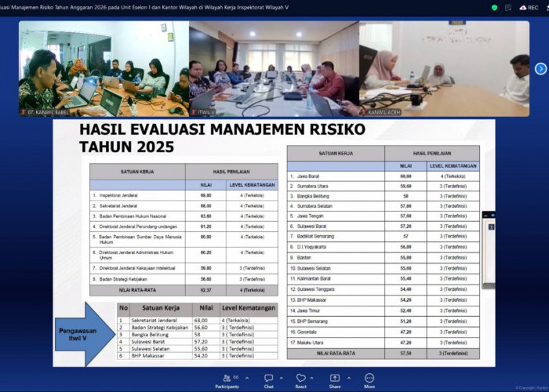Expand the caret next to Share
This screenshot has width=549, height=392.
pos(349,378)
